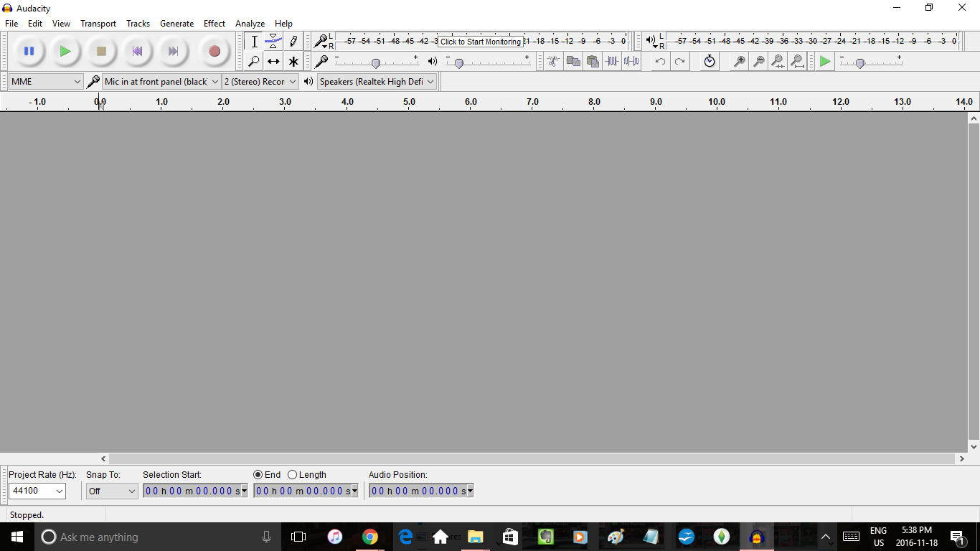Select the Zoom magnifier tool
Image resolution: width=980 pixels, height=551 pixels.
pos(254,62)
